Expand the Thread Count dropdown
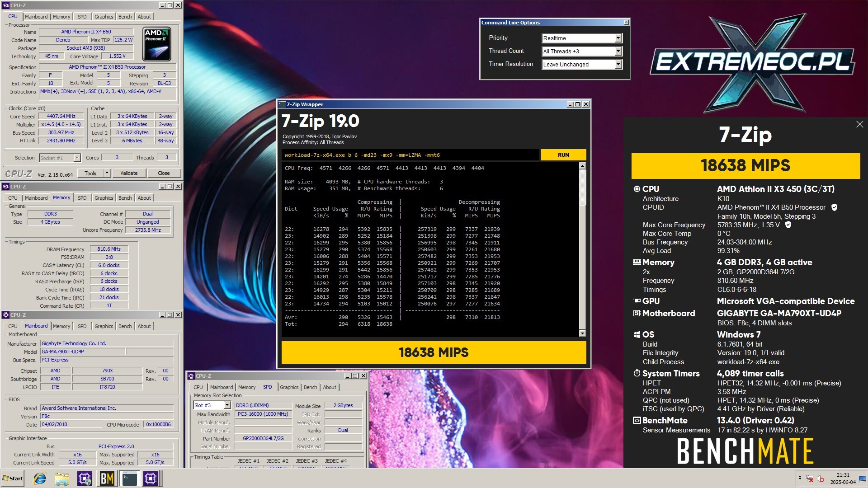 [x=618, y=52]
